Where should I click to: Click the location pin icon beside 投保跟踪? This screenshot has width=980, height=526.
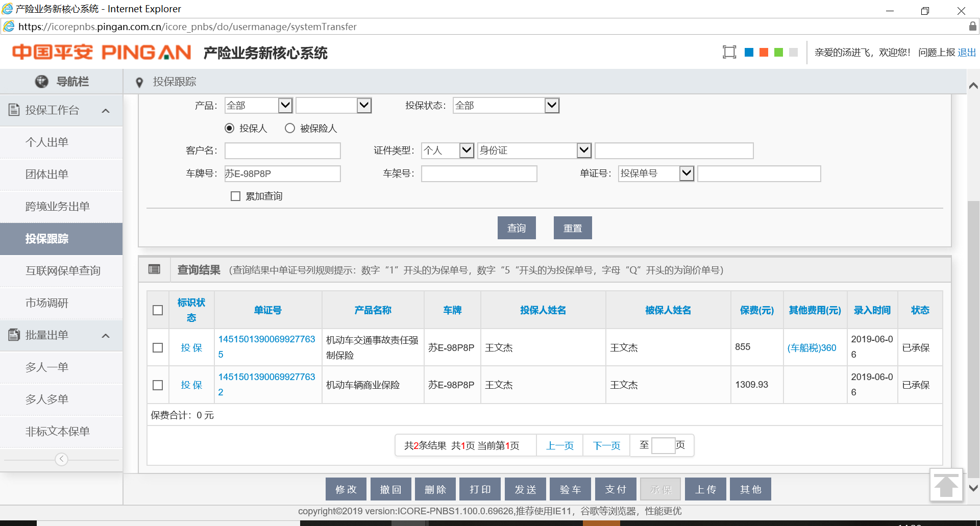pos(139,83)
